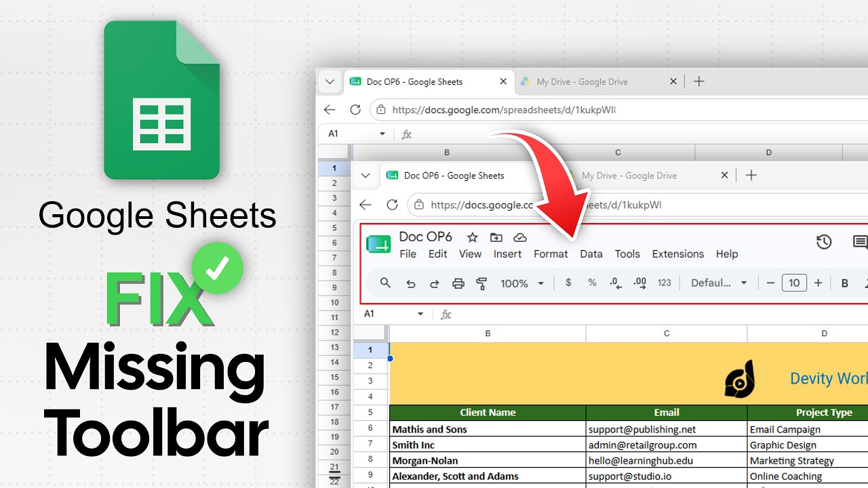Click the move-to-folder icon next to the title
The width and height of the screenshot is (868, 488).
pos(496,237)
